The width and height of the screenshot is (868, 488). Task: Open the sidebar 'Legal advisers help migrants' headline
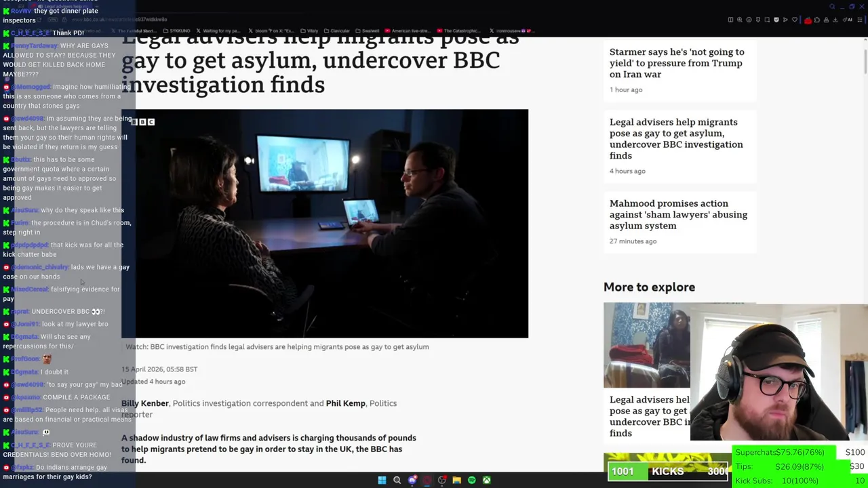pos(676,139)
